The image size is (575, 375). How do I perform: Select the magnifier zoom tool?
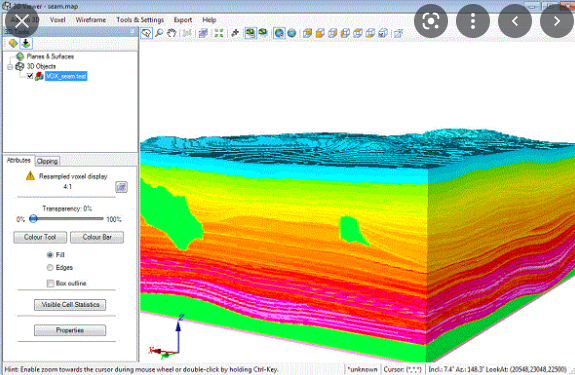click(159, 33)
